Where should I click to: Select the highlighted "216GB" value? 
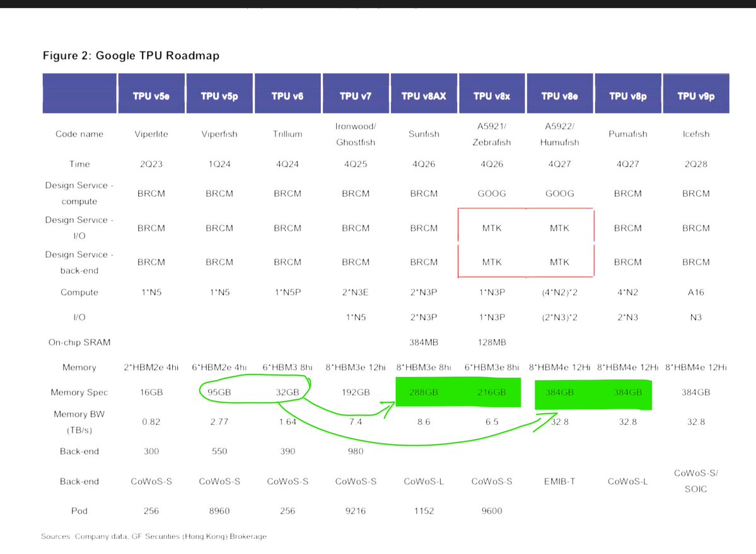click(492, 392)
